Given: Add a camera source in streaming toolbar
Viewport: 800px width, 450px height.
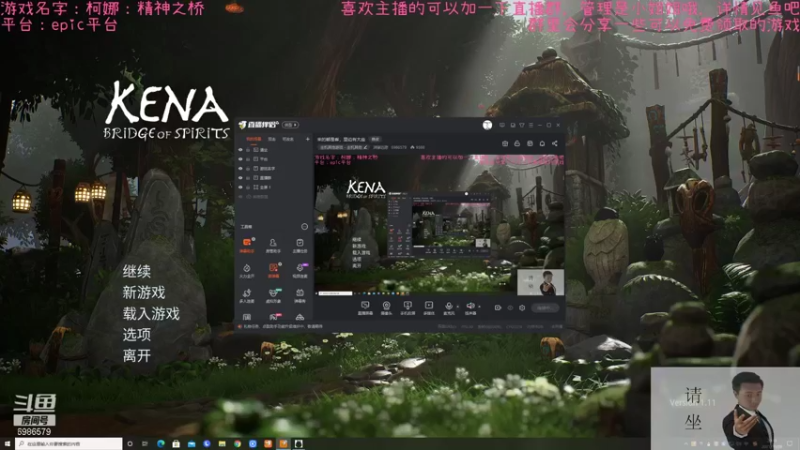Looking at the screenshot, I should click(386, 306).
